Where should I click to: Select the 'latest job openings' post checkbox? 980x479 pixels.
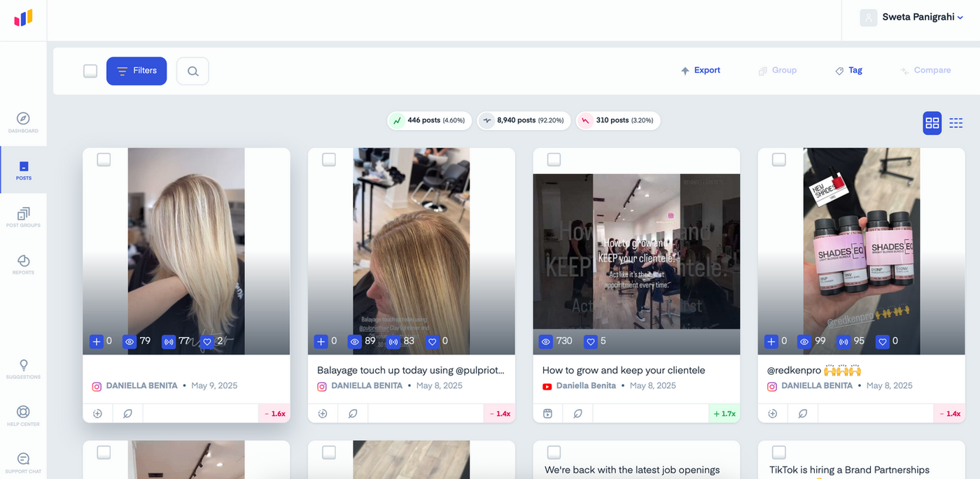[554, 452]
